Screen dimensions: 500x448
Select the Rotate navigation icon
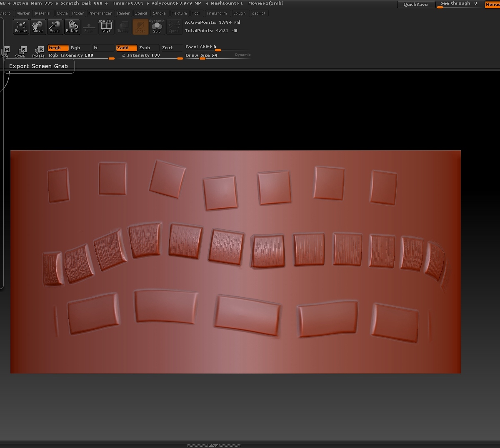pyautogui.click(x=72, y=27)
